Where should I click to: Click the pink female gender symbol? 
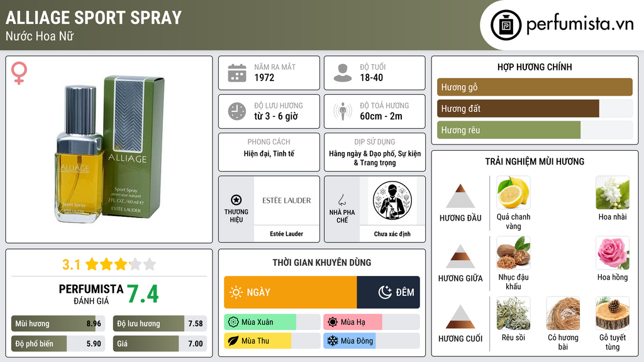(19, 73)
